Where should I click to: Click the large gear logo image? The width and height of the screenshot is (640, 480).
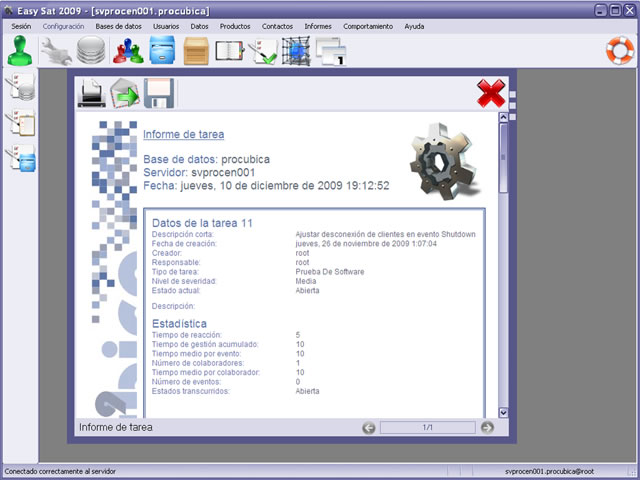tap(445, 161)
